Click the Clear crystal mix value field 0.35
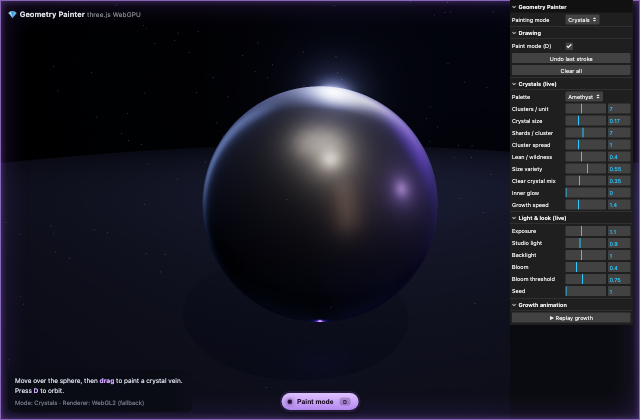The width and height of the screenshot is (640, 420). [x=619, y=181]
